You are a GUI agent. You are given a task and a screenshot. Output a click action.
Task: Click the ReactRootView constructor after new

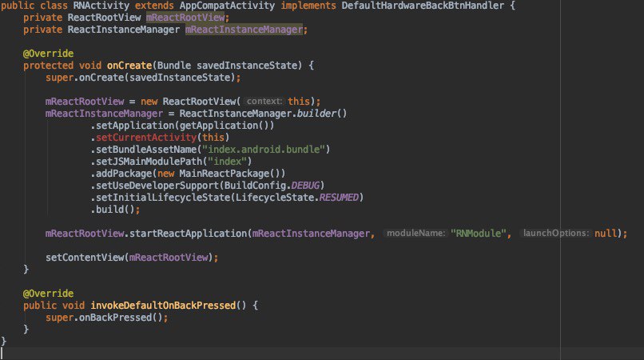(199, 102)
